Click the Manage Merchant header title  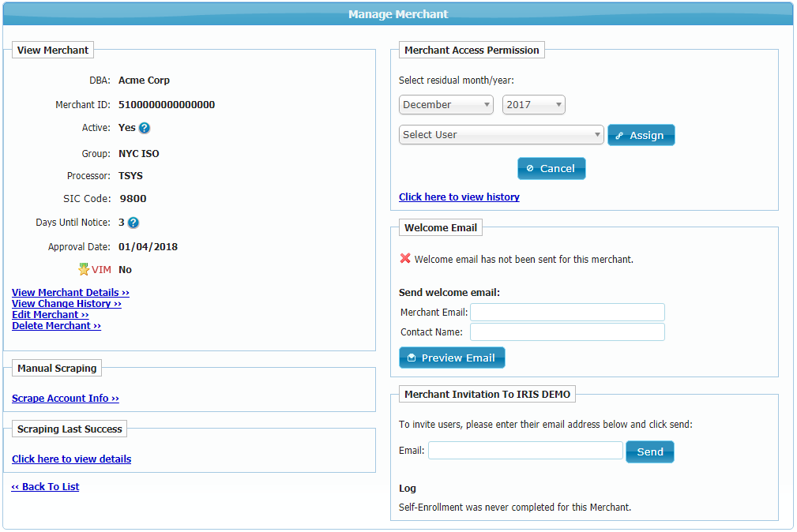pyautogui.click(x=398, y=14)
